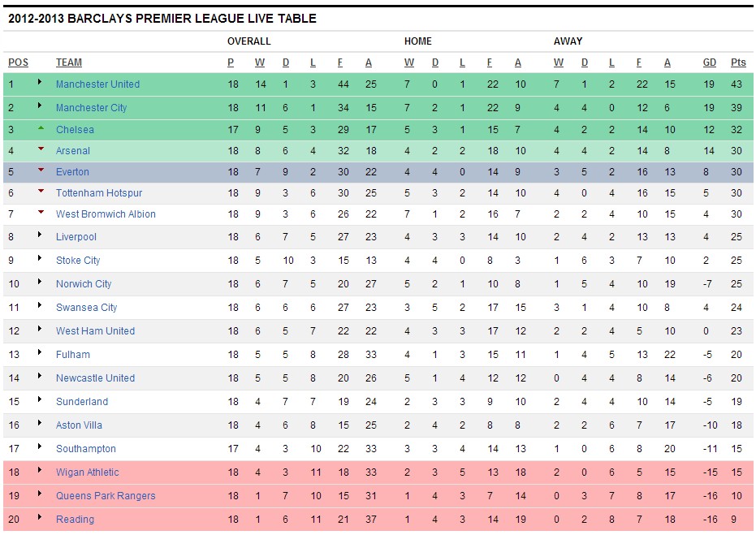Click Fulham's black arrow indicator
This screenshot has height=535, width=756.
40,352
